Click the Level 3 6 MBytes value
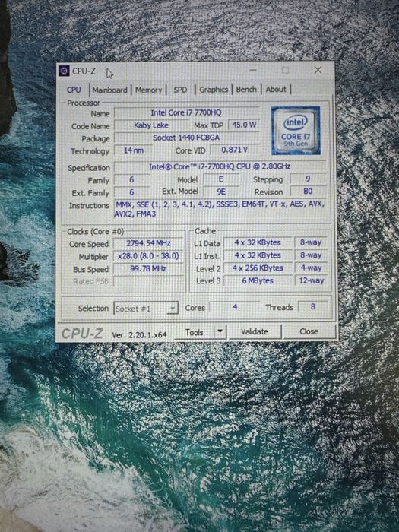Viewport: 399px width, 532px height. (x=258, y=281)
